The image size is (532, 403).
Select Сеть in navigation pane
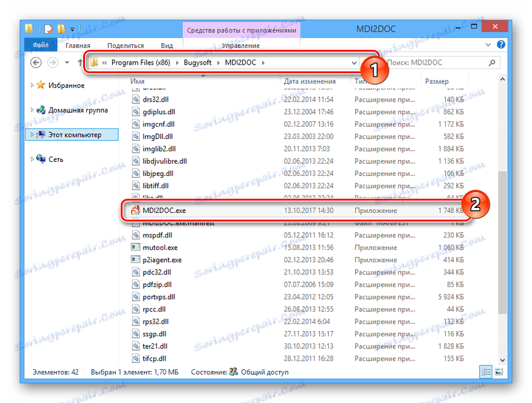[x=55, y=159]
